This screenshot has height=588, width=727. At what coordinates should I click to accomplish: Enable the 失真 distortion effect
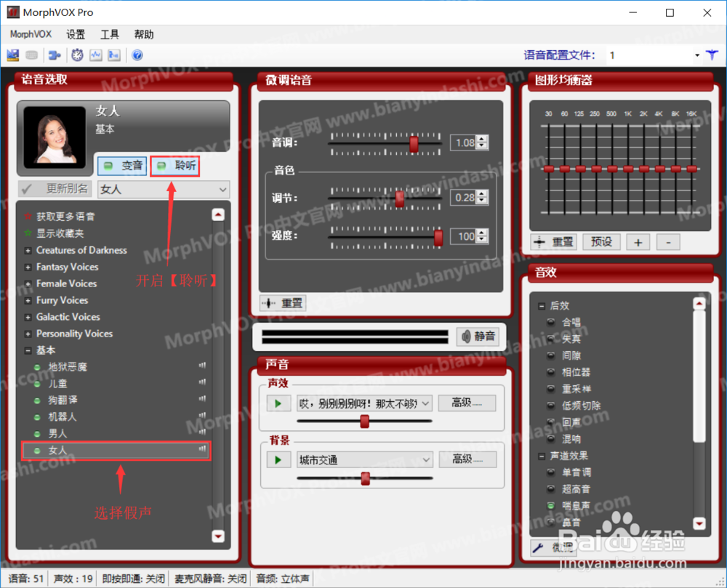pos(551,339)
